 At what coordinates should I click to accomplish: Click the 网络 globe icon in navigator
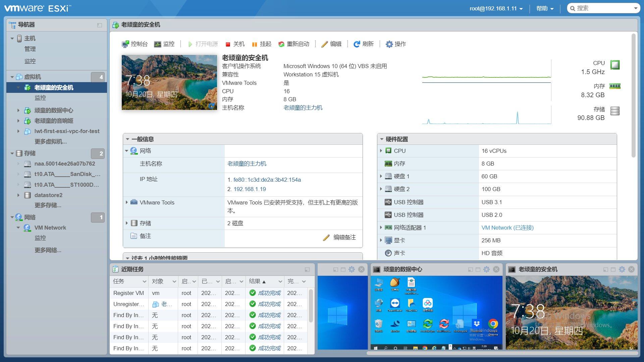click(19, 217)
